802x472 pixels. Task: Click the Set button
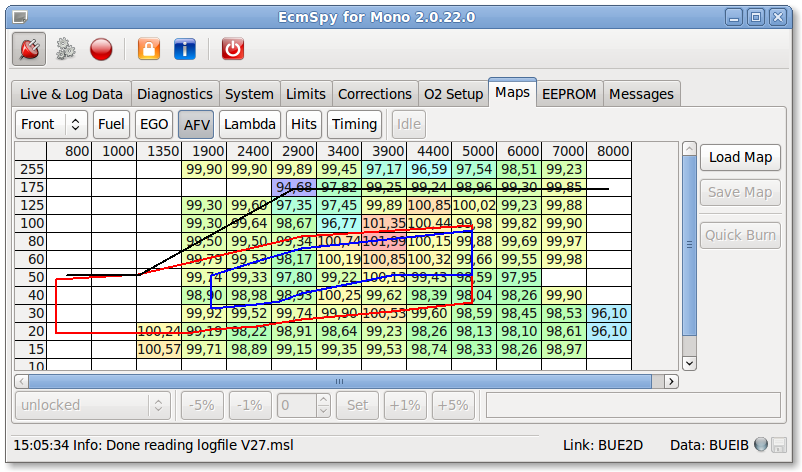357,406
